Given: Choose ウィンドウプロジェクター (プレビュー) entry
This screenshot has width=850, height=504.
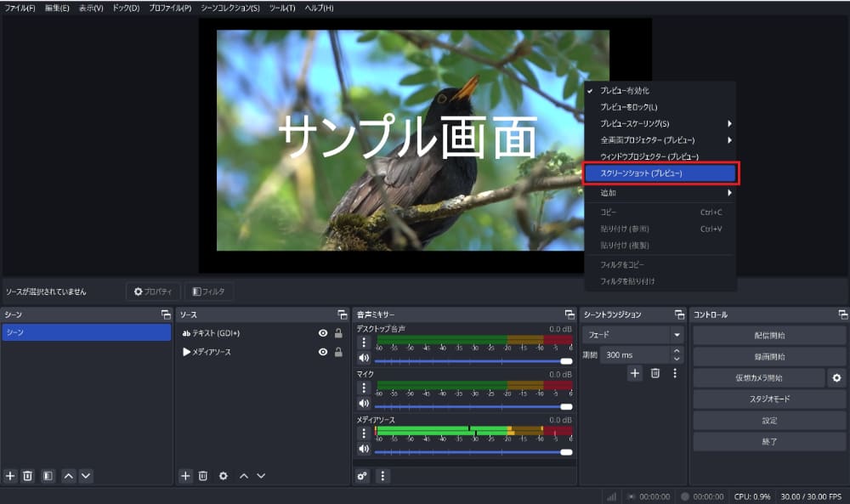Looking at the screenshot, I should (x=660, y=156).
